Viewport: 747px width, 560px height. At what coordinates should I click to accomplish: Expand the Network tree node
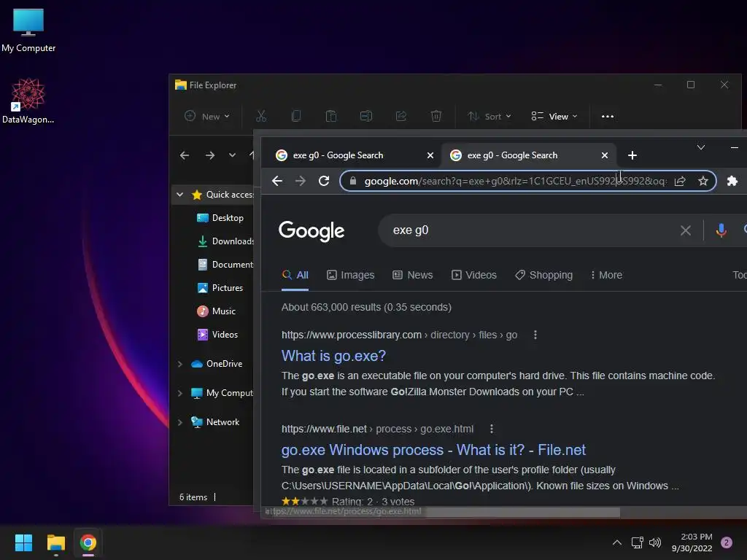(x=179, y=422)
